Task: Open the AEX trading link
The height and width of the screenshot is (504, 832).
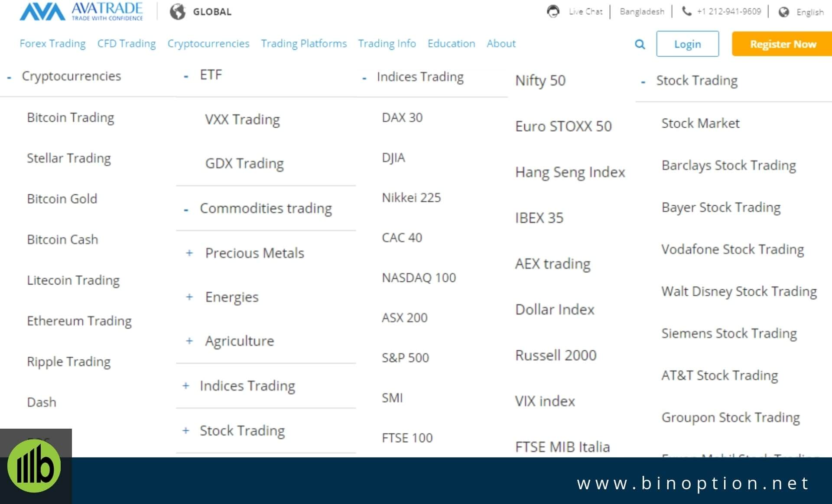Action: [552, 264]
